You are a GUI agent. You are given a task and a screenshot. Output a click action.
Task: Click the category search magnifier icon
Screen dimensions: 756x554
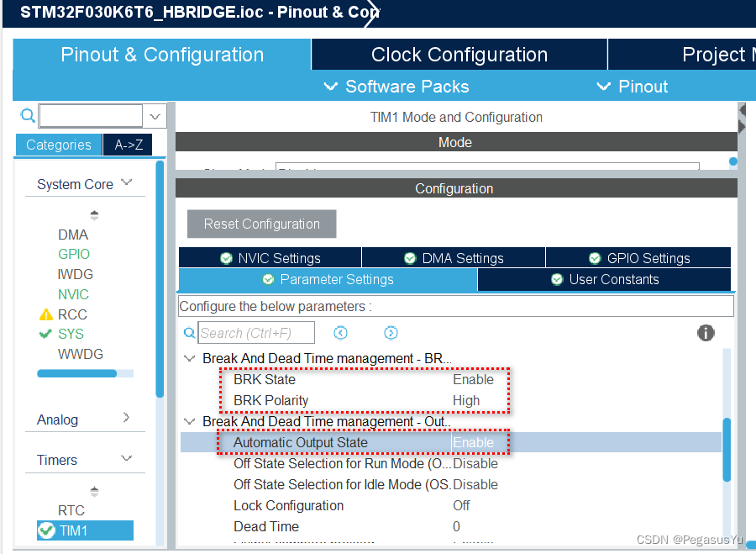point(27,115)
